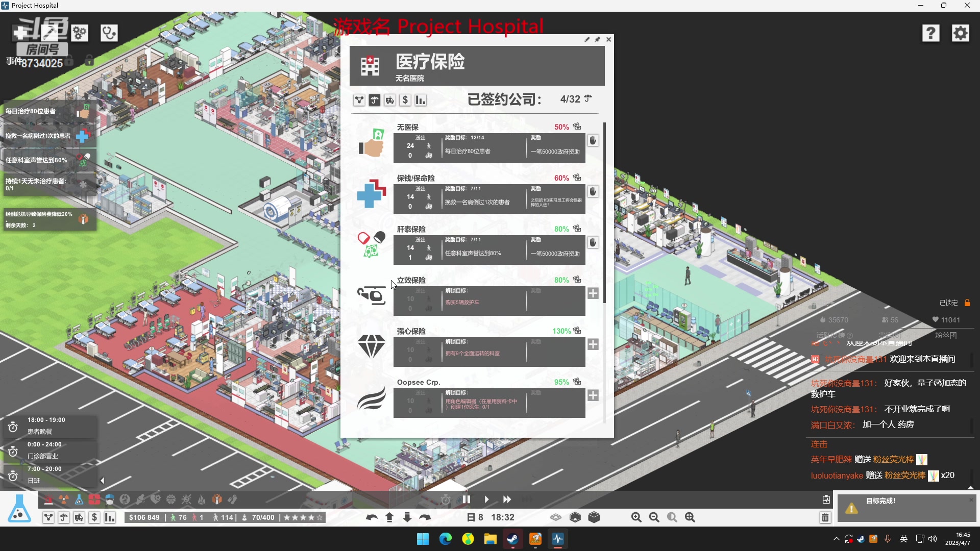This screenshot has width=980, height=551.
Task: Select the neurology brain department icon
Action: (171, 499)
